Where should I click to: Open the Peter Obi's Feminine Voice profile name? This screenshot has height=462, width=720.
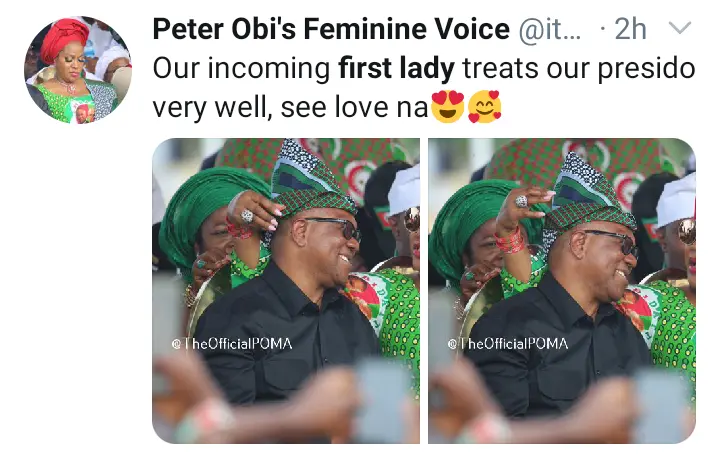tap(331, 29)
